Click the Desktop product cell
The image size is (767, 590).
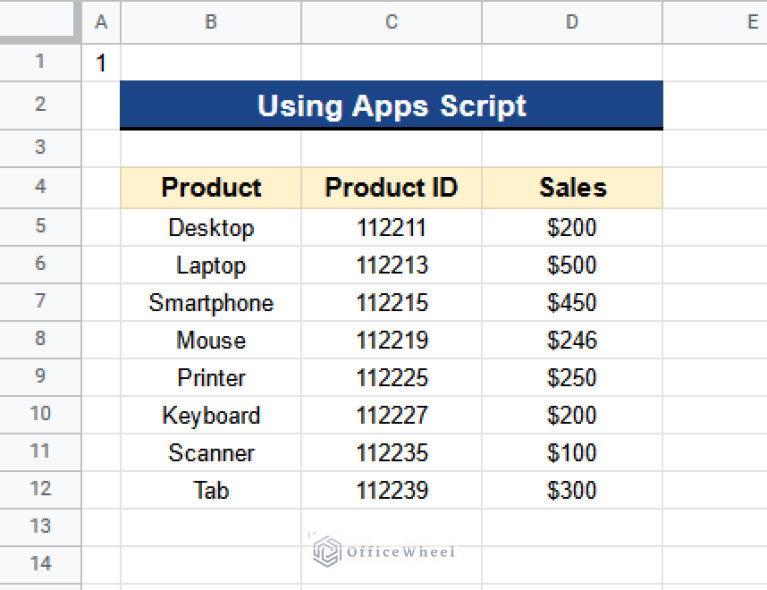pyautogui.click(x=211, y=227)
